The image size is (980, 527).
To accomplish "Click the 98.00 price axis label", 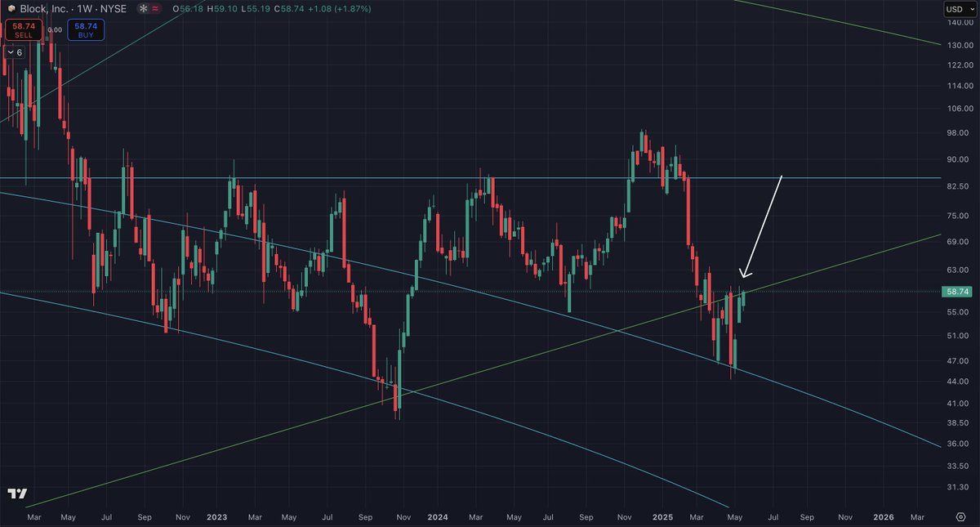I will [960, 133].
